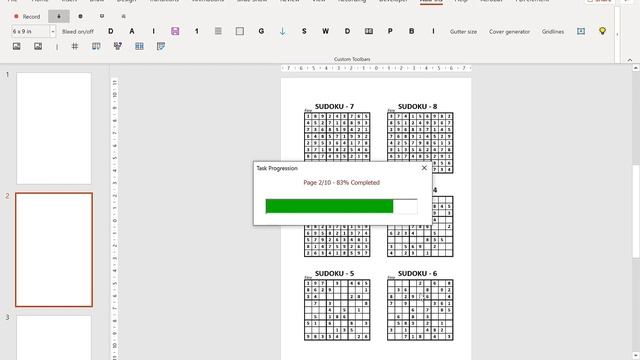Toggle Gridlines on the slide
This screenshot has width=640, height=360.
pyautogui.click(x=553, y=31)
